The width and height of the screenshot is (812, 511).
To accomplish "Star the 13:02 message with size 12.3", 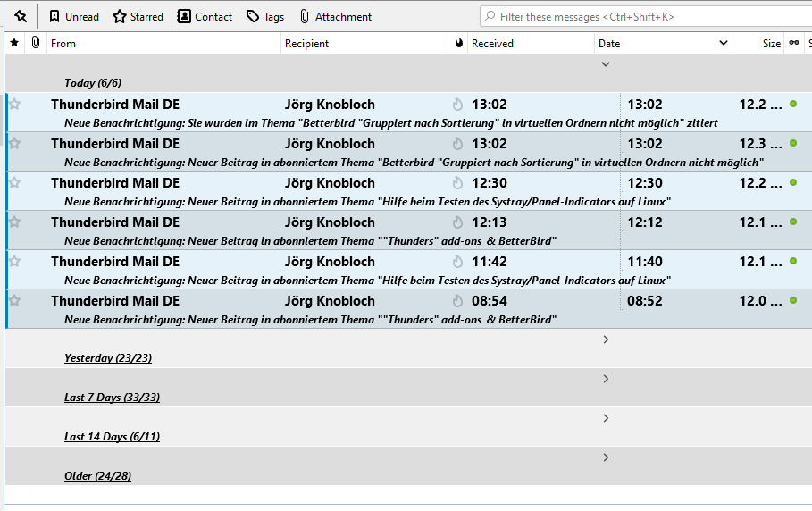I will click(x=14, y=144).
